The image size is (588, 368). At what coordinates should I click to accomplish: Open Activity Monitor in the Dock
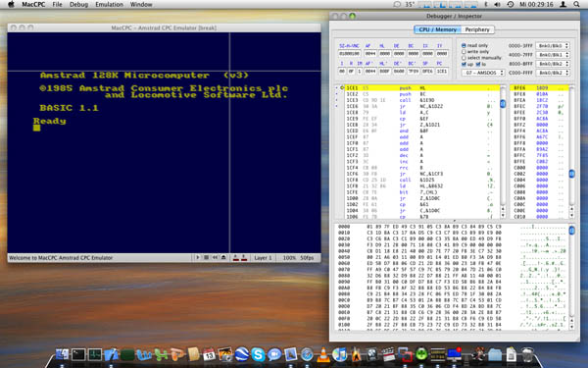pos(94,354)
